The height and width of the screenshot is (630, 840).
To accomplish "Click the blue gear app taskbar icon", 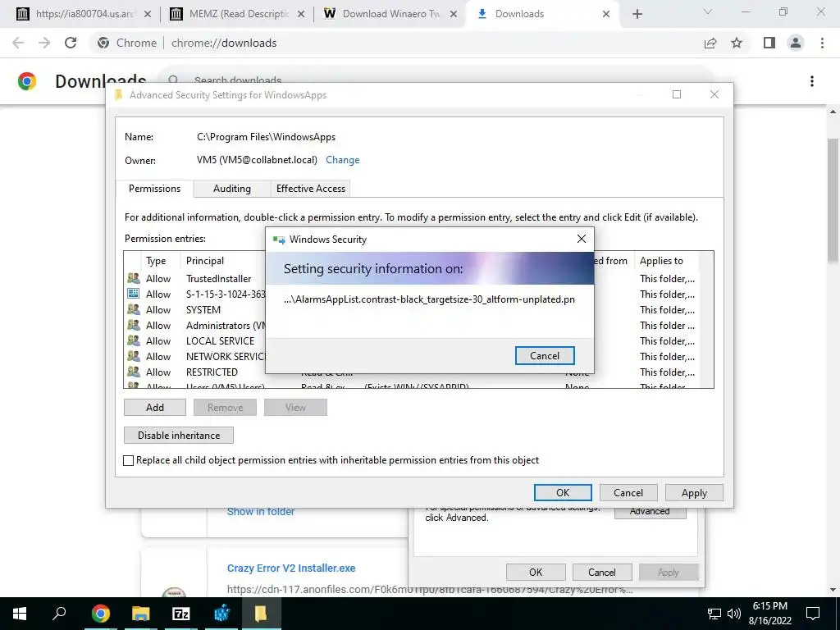I will click(221, 614).
